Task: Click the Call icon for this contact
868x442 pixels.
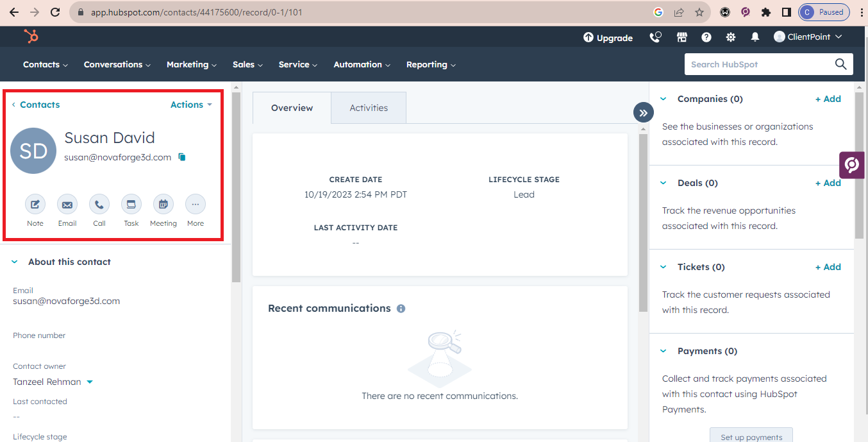Action: pyautogui.click(x=99, y=205)
